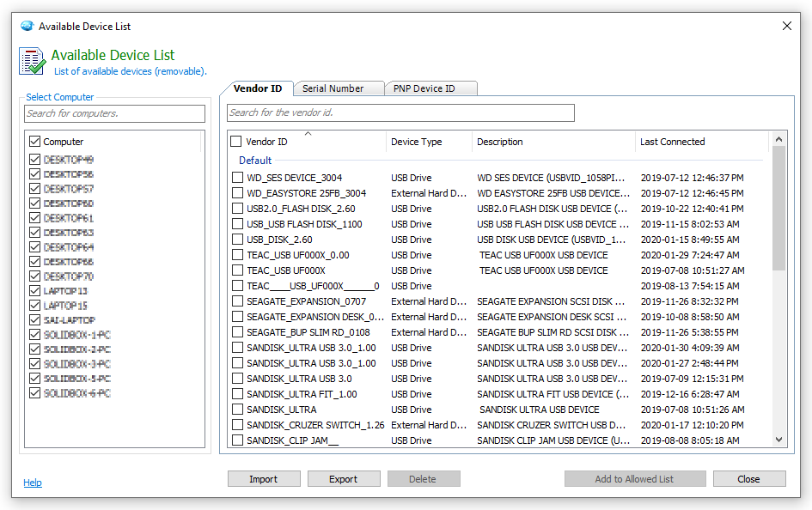Toggle the top Computer select-all checkbox

click(34, 141)
